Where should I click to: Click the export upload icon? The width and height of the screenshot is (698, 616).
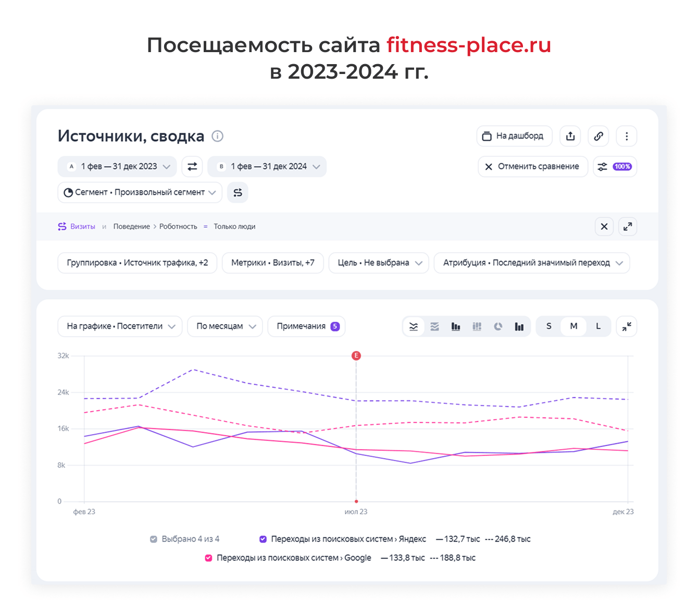[x=570, y=136]
